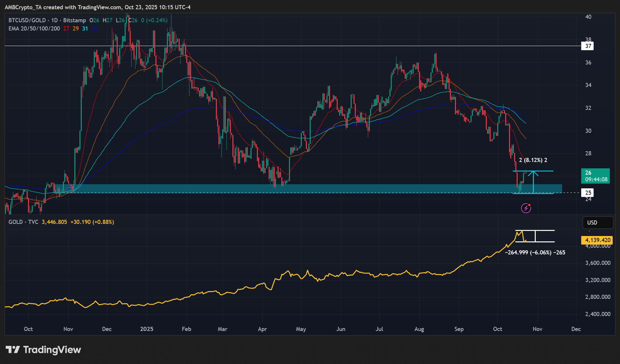
Task: Select the BTCUSD/GOLD symbol title
Action: 27,20
